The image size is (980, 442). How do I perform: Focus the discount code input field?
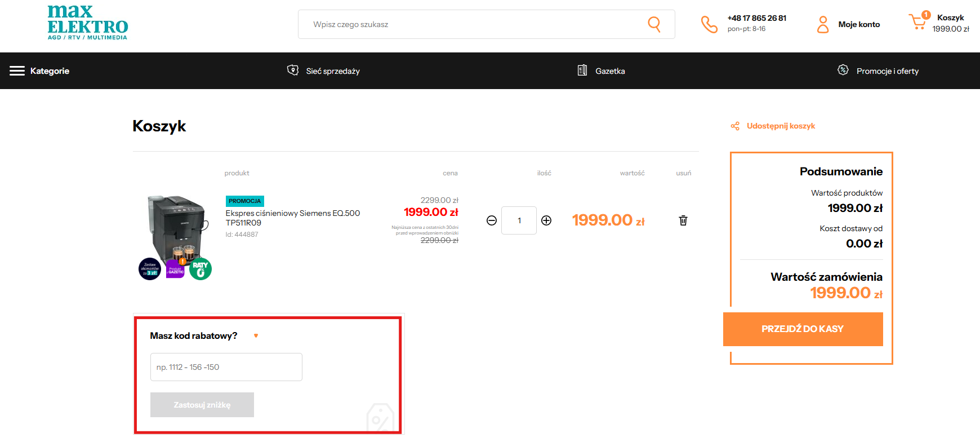pos(226,367)
